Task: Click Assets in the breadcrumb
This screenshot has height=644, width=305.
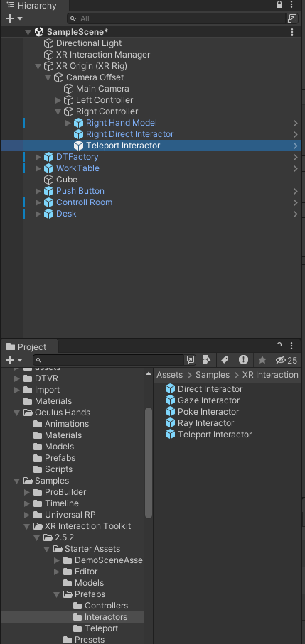Action: 169,375
